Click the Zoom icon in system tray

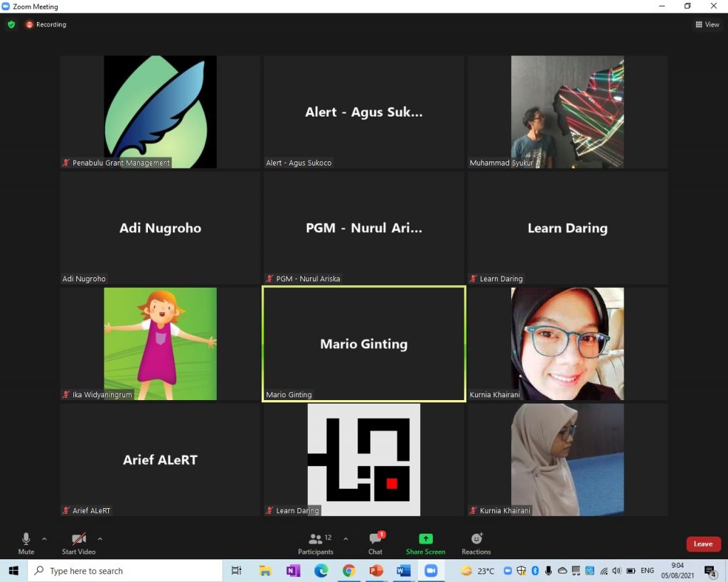click(508, 571)
